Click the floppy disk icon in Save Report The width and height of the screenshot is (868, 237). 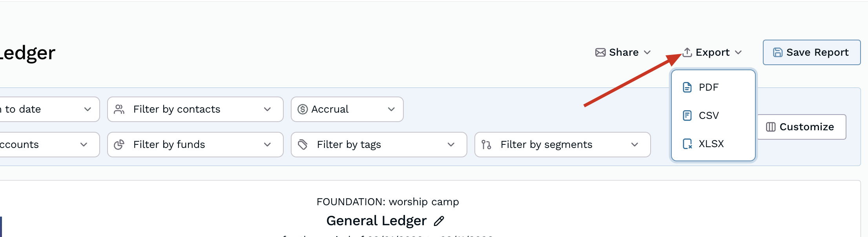777,53
